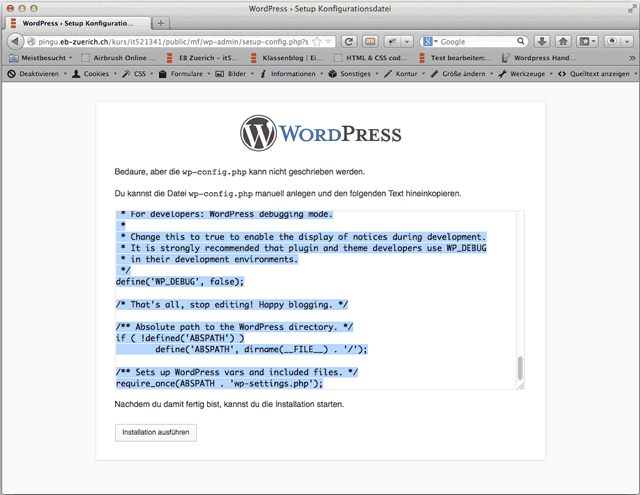Open the downloads arrow icon
The width and height of the screenshot is (640, 495).
(542, 42)
